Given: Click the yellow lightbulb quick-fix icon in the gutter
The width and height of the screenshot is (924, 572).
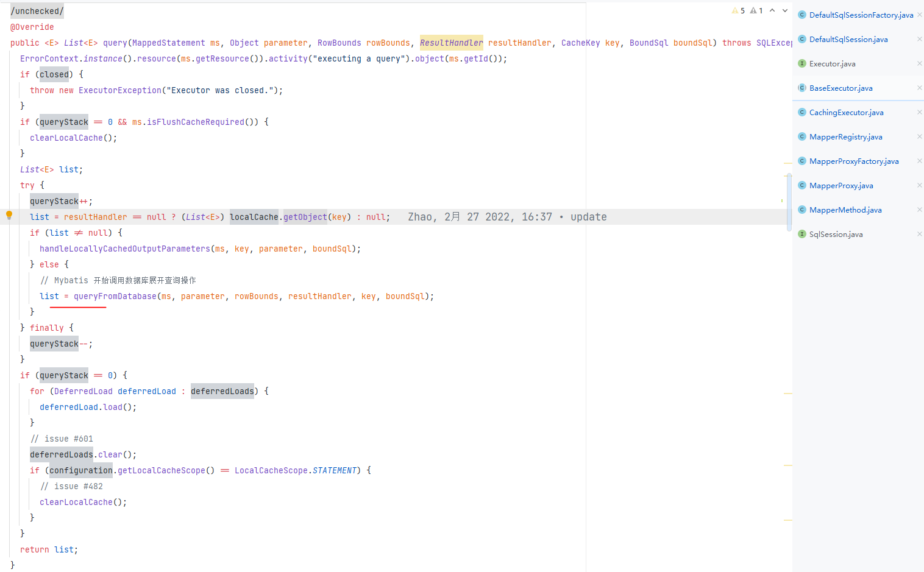Looking at the screenshot, I should tap(9, 214).
